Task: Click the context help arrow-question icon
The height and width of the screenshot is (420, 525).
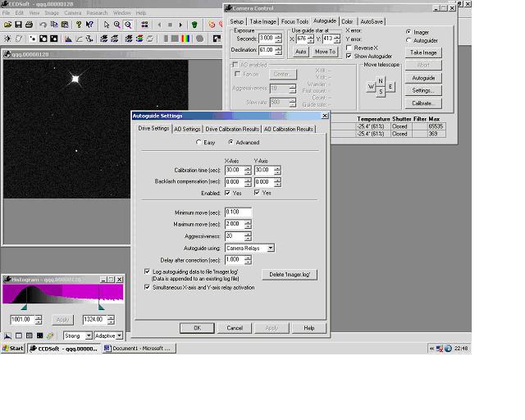Action: (89, 25)
